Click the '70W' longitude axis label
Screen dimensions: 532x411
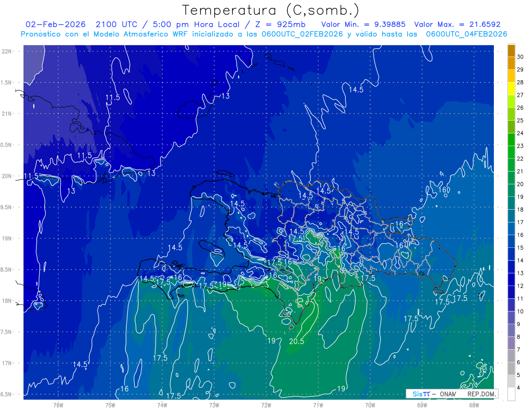click(x=370, y=405)
